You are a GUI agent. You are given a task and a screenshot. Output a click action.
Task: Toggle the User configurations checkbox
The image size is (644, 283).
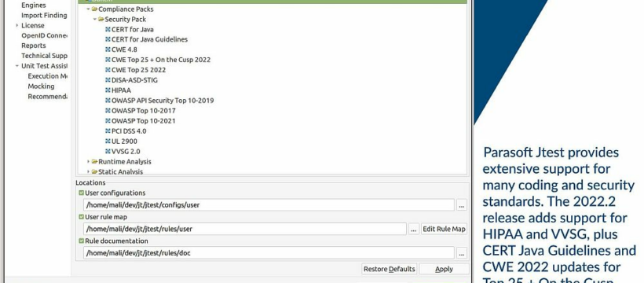point(81,193)
